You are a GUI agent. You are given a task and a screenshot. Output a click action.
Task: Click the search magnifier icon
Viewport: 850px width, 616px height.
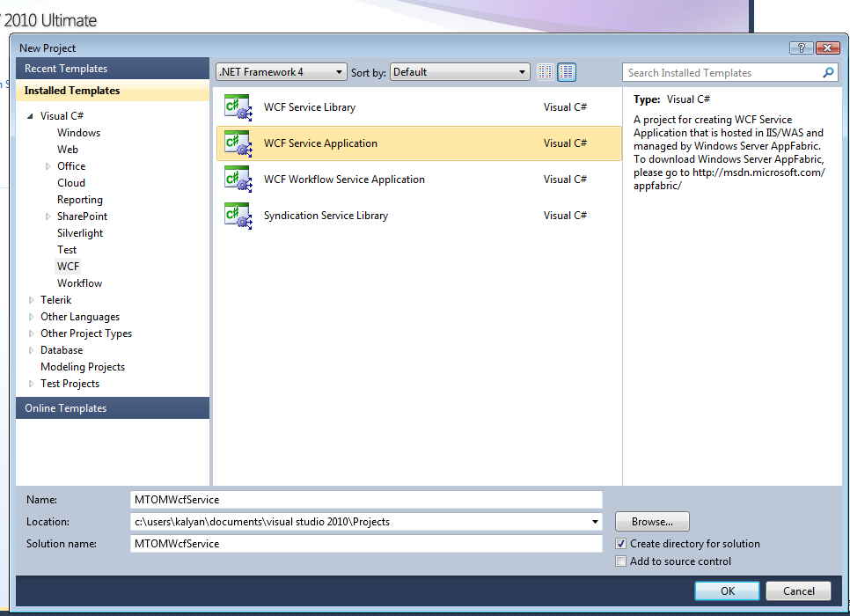(x=828, y=73)
